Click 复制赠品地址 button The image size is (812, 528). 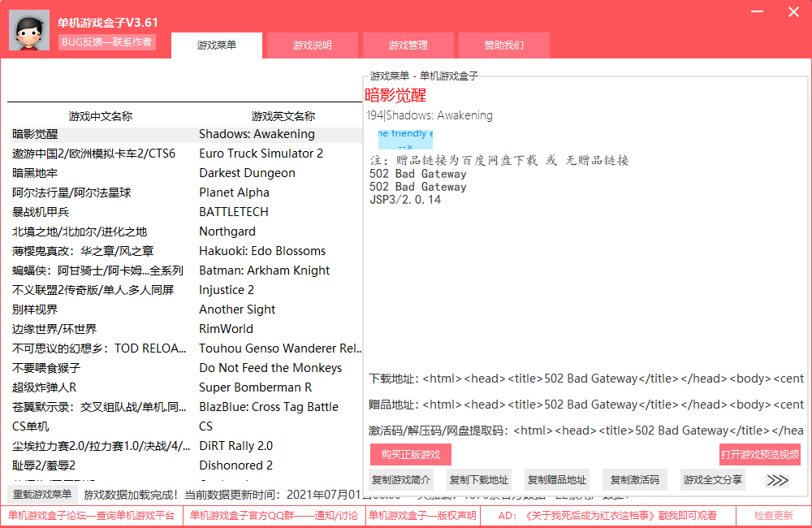click(x=557, y=480)
